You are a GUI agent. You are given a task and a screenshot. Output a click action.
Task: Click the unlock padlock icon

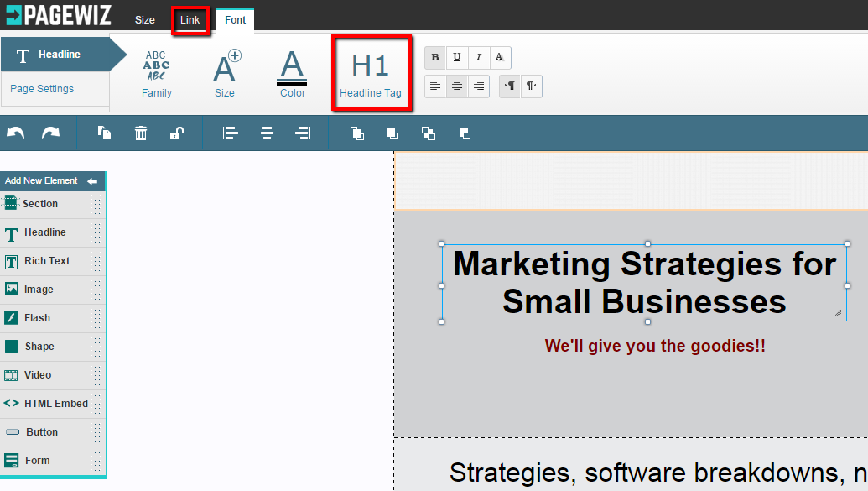tap(177, 133)
